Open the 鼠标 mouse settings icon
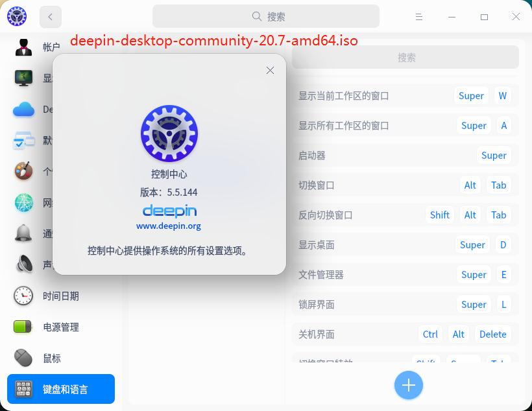This screenshot has height=411, width=532. [x=23, y=358]
